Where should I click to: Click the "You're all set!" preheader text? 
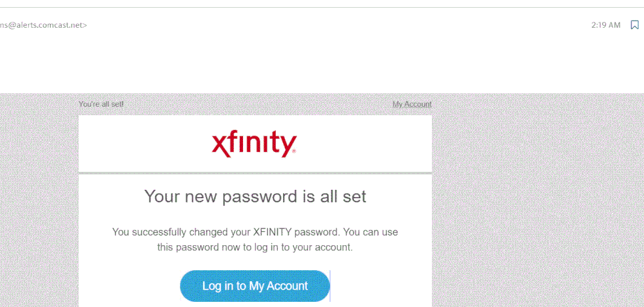pos(101,104)
